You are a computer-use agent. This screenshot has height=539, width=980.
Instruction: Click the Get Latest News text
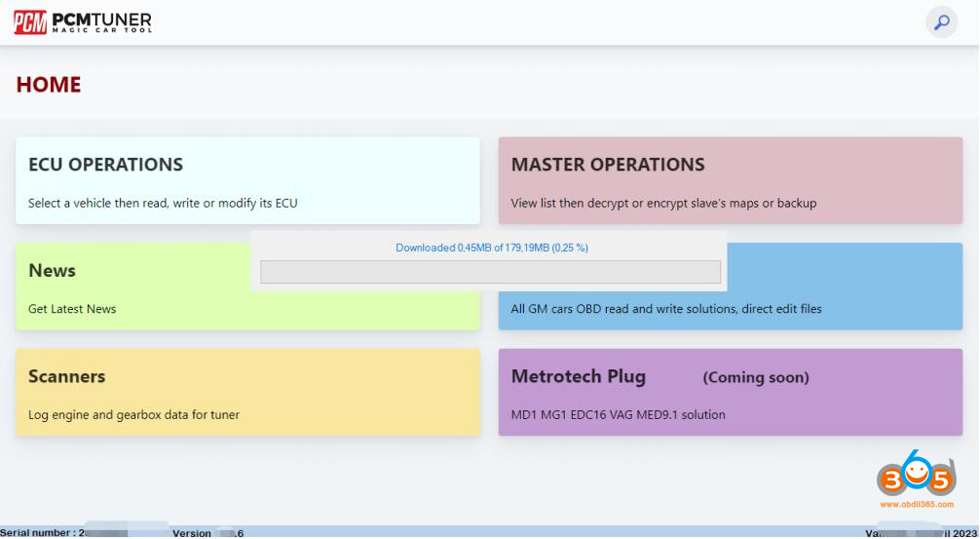click(72, 309)
